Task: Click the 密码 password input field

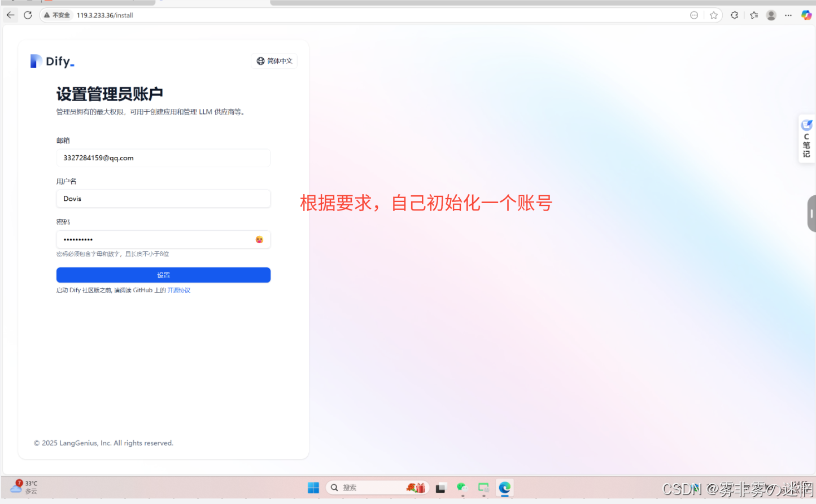Action: [163, 239]
